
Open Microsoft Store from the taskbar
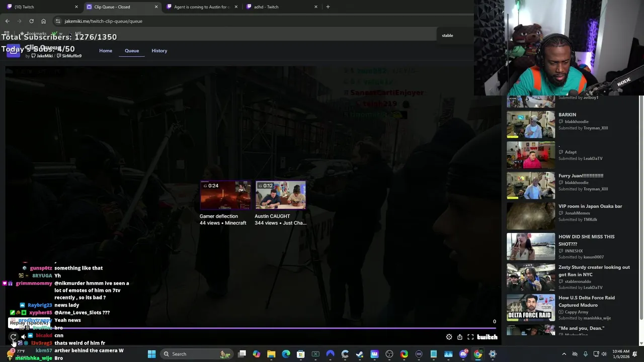300,354
